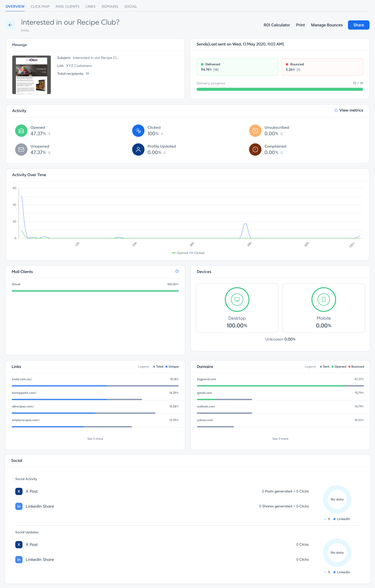Go to the Links tab
This screenshot has height=588, width=375.
90,6
